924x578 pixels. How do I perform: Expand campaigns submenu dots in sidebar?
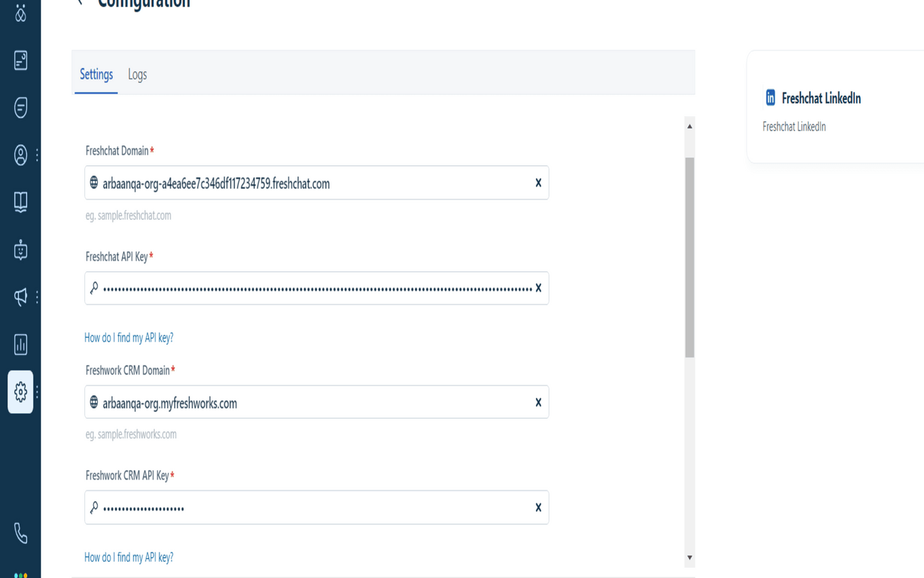tap(37, 296)
